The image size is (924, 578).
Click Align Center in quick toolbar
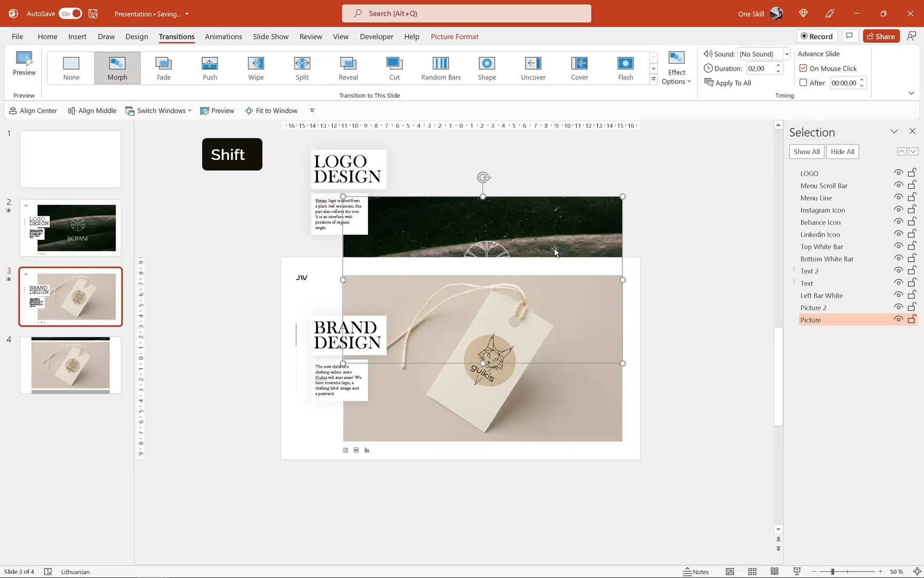coord(33,111)
